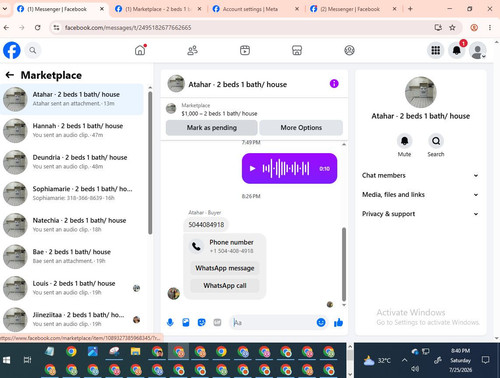Screen dimensions: 500x378
Task: Send a thumbs-up like
Action: [x=338, y=322]
